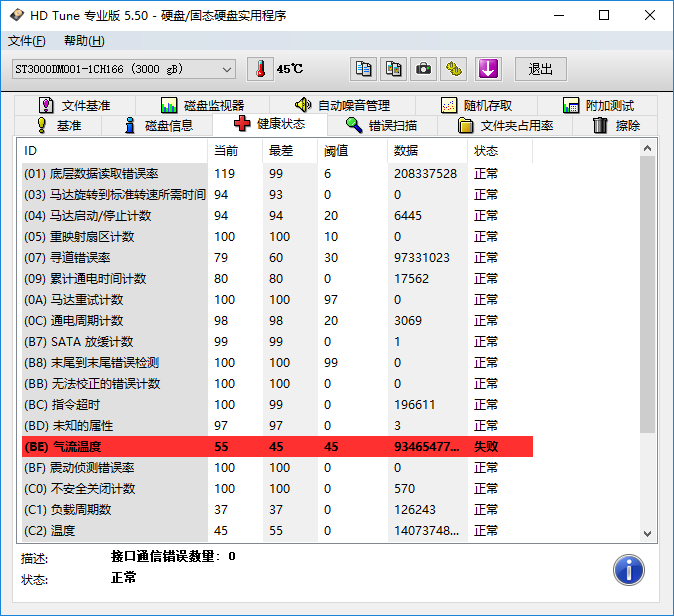Select the (01) 底层数据读取错误率 row
The height and width of the screenshot is (616, 674).
point(277,174)
